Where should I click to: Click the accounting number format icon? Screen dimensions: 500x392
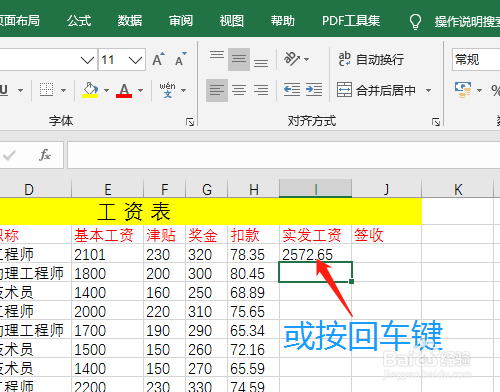[463, 90]
